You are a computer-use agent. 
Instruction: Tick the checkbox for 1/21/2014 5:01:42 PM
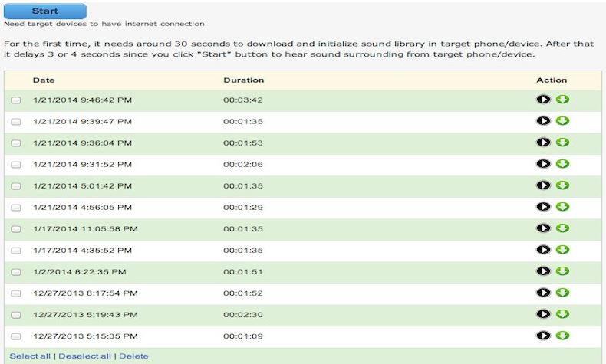(16, 186)
